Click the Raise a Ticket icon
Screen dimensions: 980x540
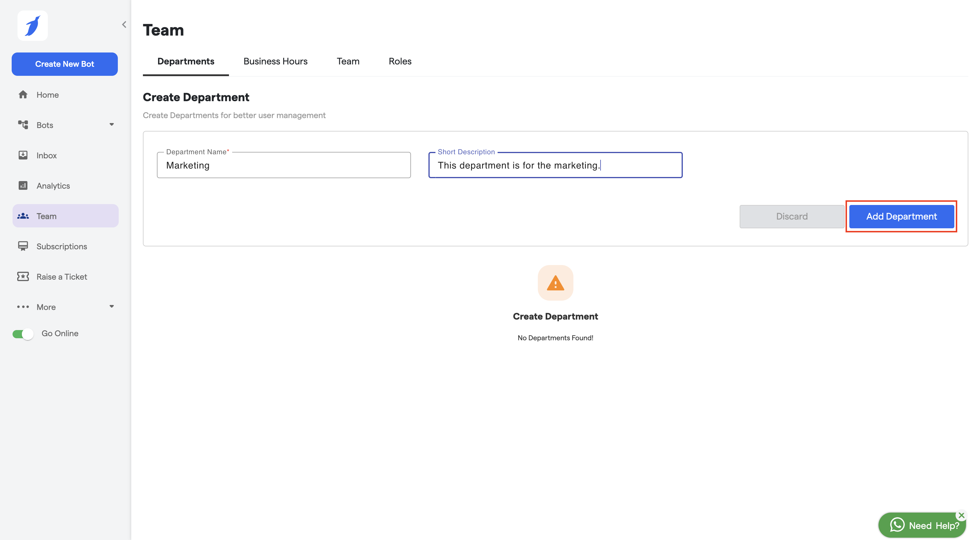point(23,276)
